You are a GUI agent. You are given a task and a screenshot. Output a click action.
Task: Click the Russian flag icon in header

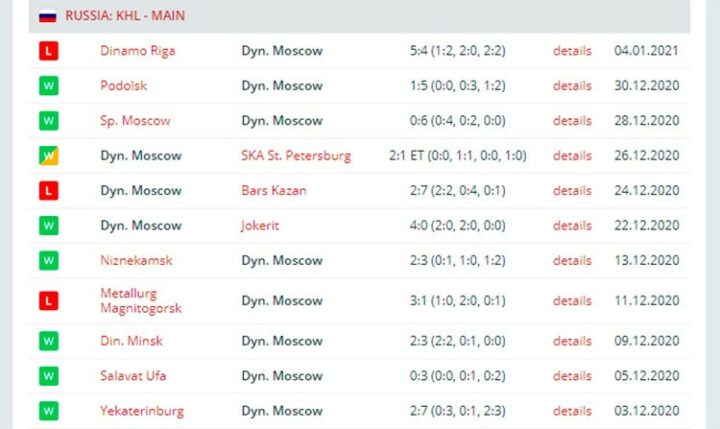[x=48, y=16]
